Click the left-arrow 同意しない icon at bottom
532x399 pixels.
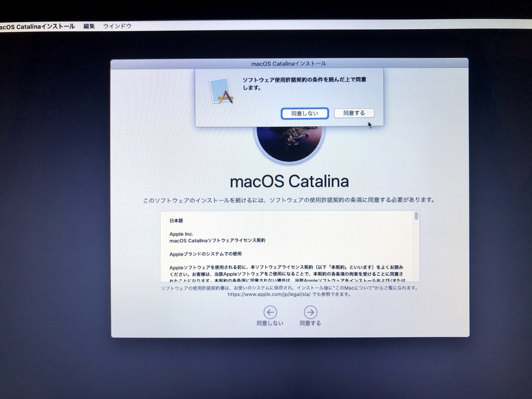pyautogui.click(x=270, y=312)
